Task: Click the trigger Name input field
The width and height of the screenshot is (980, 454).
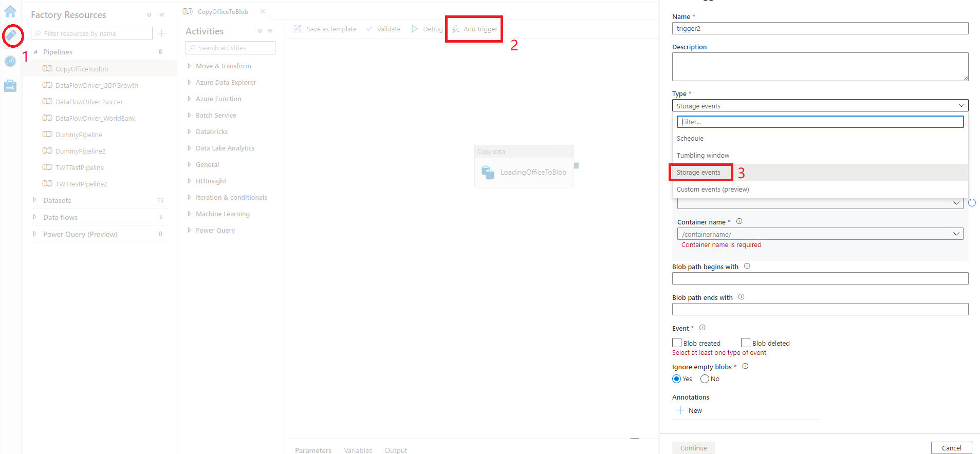Action: [x=820, y=28]
